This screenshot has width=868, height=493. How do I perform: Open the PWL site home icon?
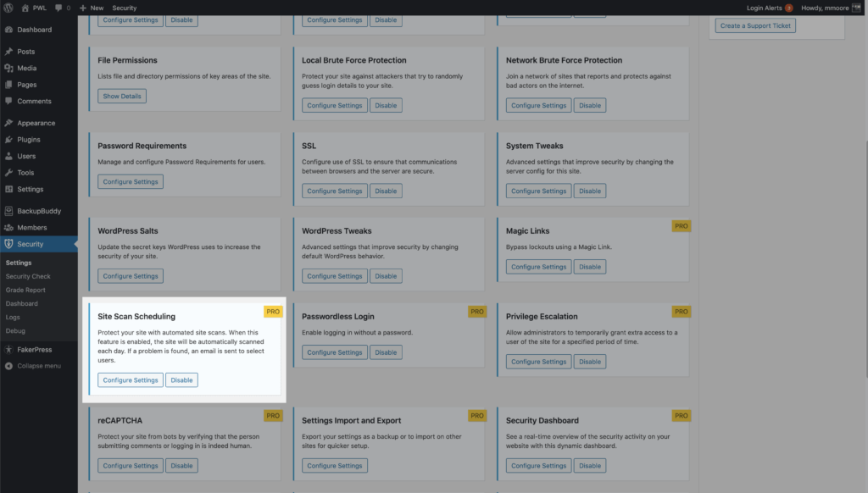25,8
